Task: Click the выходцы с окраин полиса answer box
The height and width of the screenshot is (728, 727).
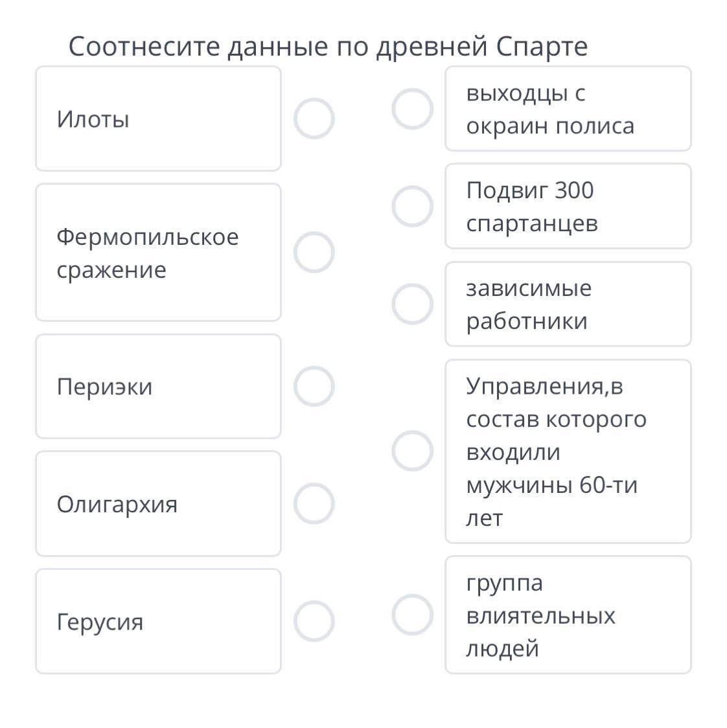Action: (568, 109)
